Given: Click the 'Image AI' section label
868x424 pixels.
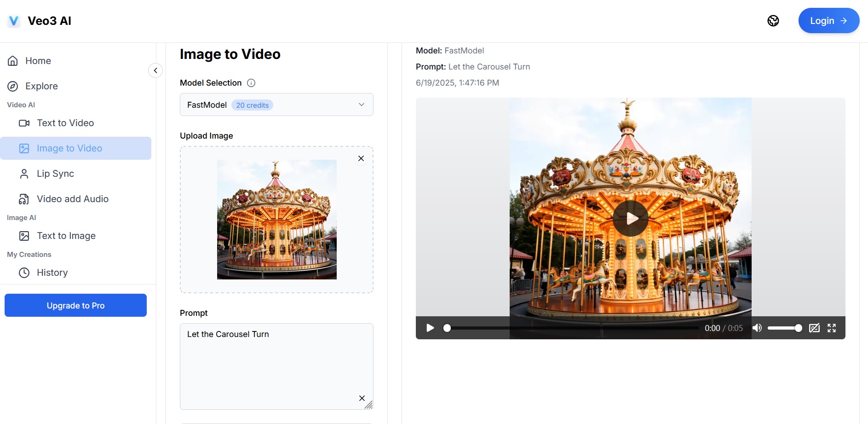Looking at the screenshot, I should pos(22,218).
